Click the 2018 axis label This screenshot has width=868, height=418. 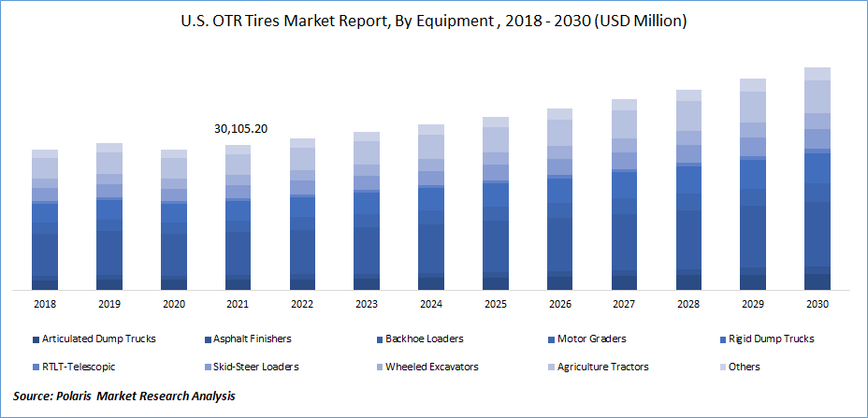click(45, 305)
